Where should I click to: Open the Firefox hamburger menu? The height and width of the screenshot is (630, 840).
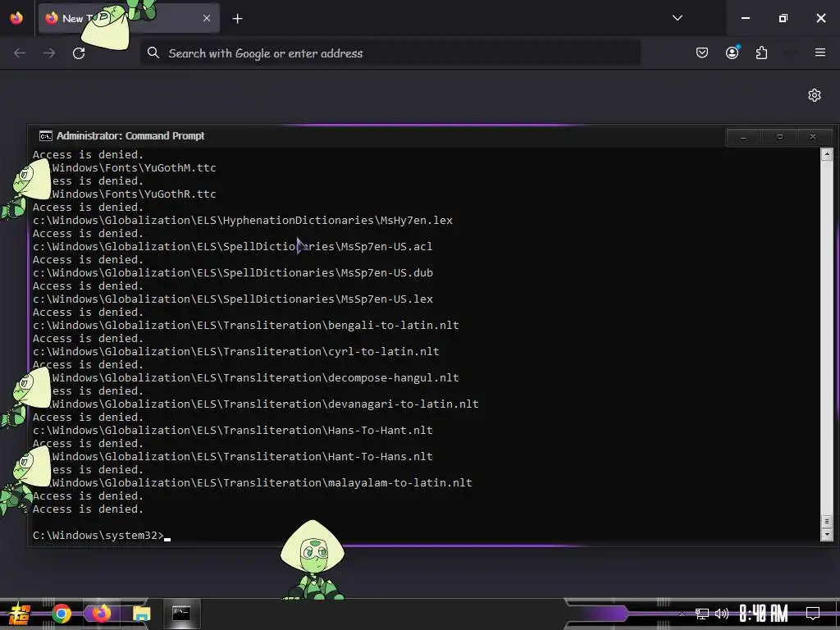tap(820, 52)
